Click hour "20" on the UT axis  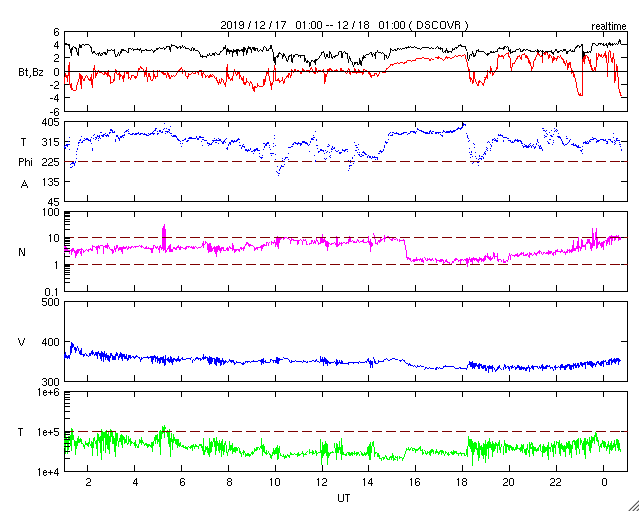pyautogui.click(x=509, y=482)
